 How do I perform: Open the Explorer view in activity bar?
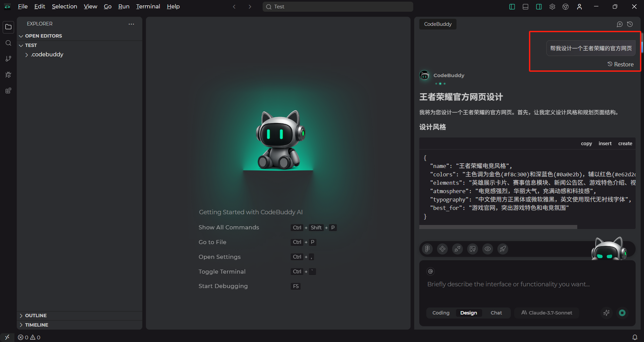8,27
